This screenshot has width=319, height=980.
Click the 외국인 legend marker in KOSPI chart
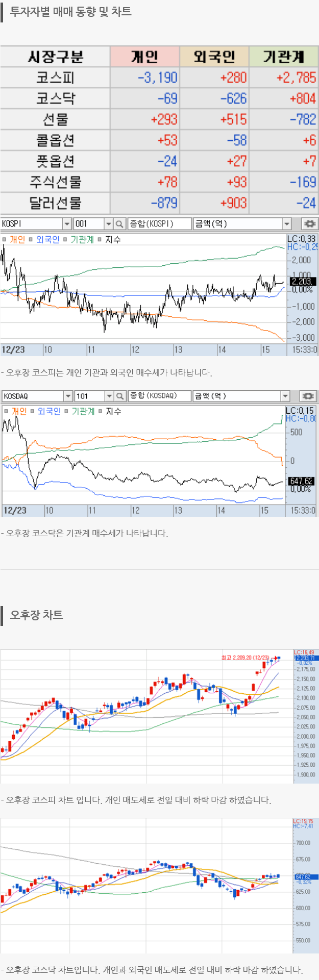31,239
